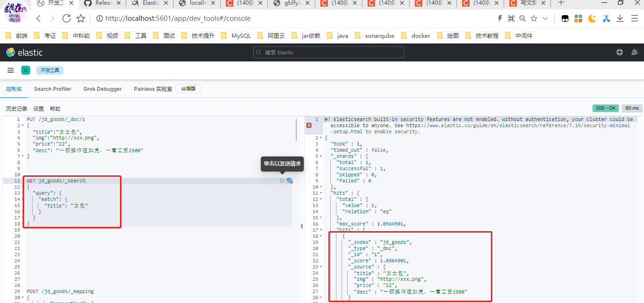Open the docker bookmark folder
Viewport: 644px width, 303px height.
(x=416, y=35)
